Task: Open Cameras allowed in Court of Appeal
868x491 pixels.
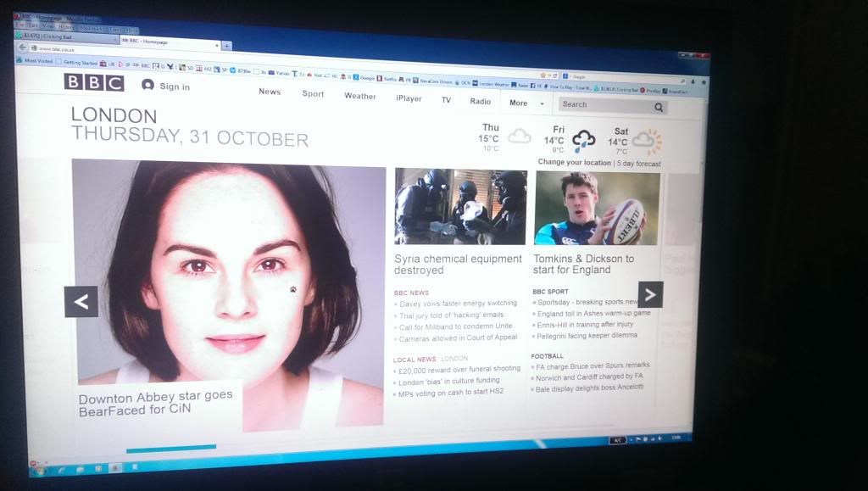Action: [x=458, y=338]
